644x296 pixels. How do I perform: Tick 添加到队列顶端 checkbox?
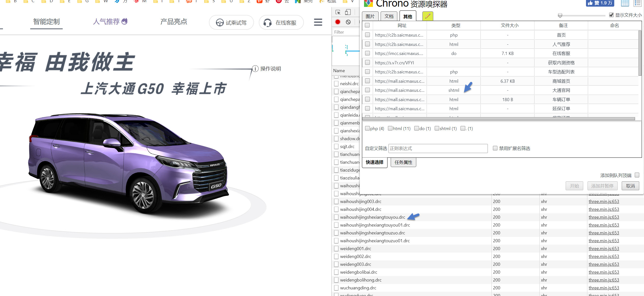pos(637,175)
